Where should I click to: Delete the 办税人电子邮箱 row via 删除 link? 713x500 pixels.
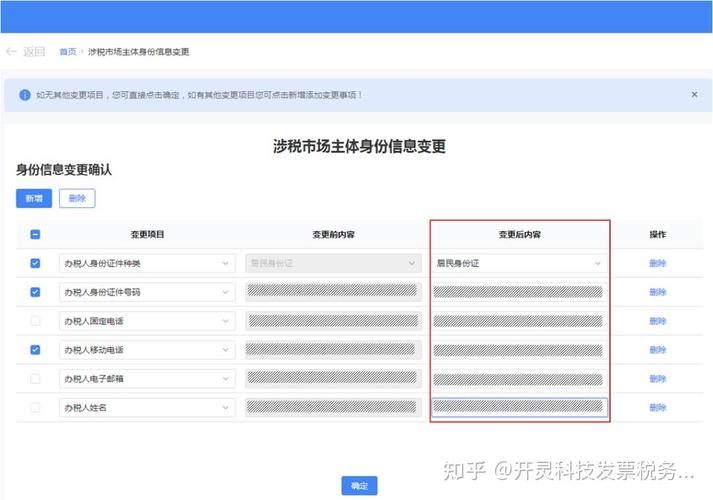click(658, 379)
